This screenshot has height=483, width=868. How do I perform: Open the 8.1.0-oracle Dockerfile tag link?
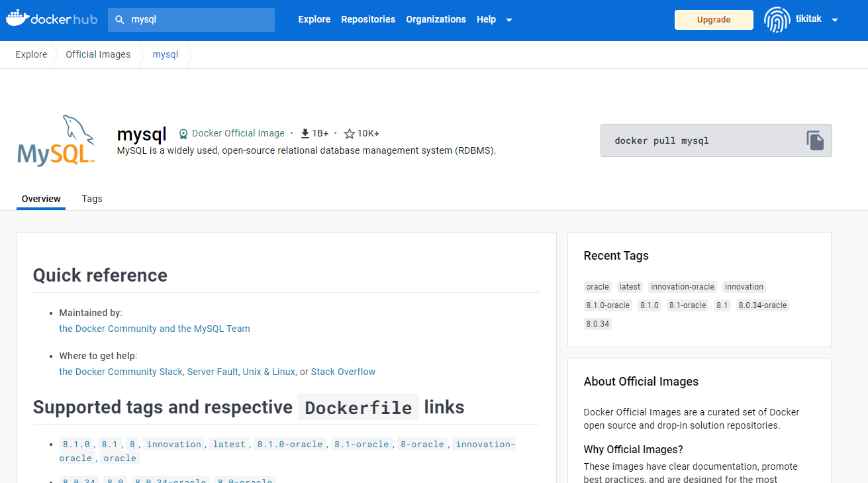pyautogui.click(x=290, y=445)
